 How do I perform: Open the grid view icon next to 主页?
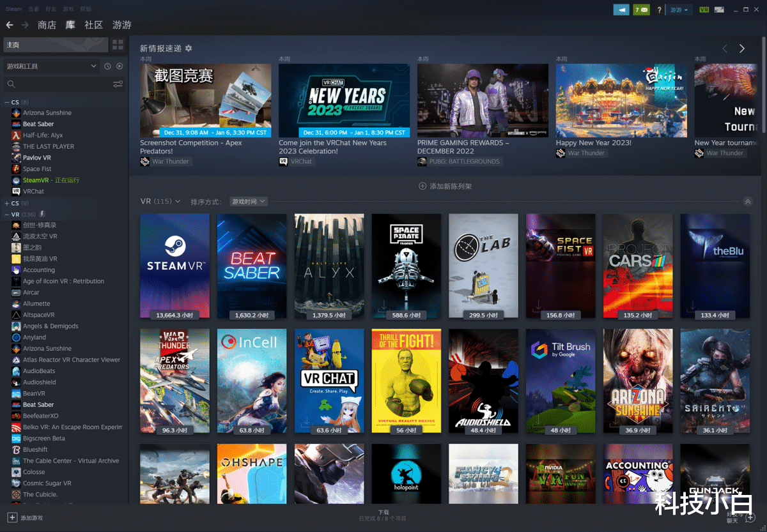click(x=117, y=45)
